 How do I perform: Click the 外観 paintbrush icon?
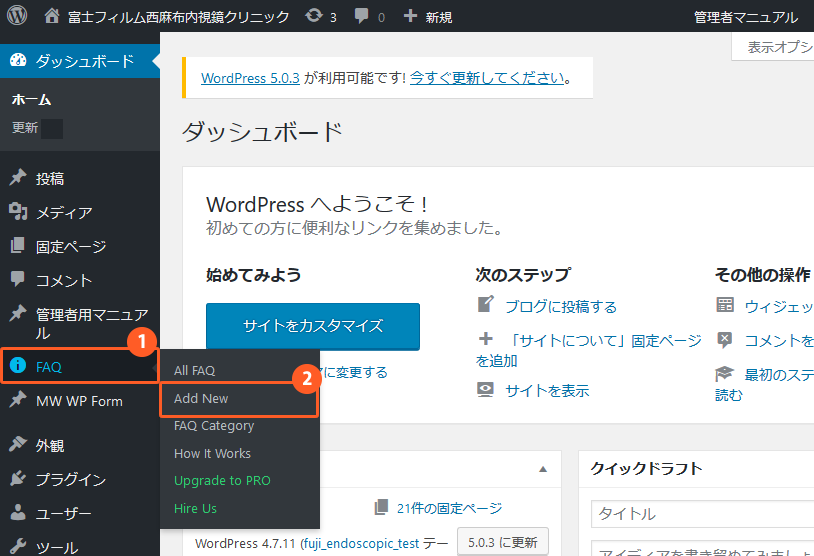[18, 444]
